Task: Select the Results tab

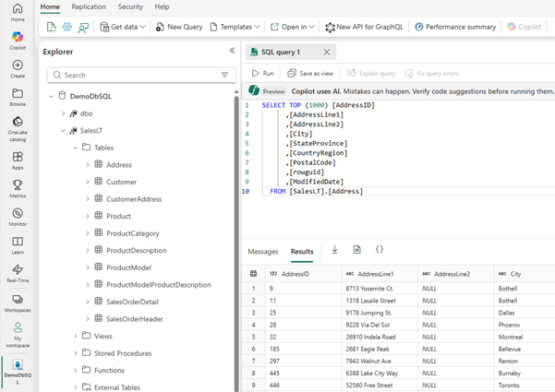Action: (302, 252)
